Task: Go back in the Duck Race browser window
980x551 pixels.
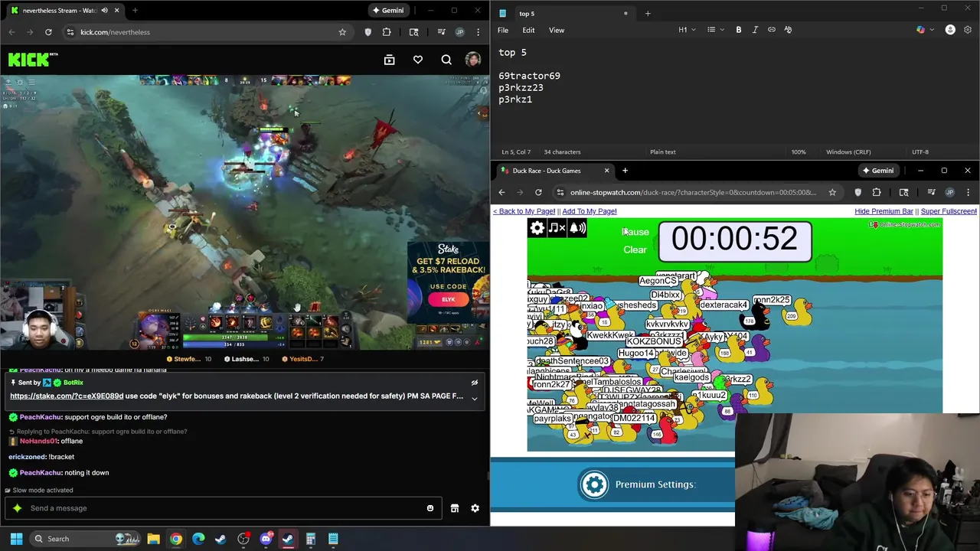Action: (x=501, y=192)
